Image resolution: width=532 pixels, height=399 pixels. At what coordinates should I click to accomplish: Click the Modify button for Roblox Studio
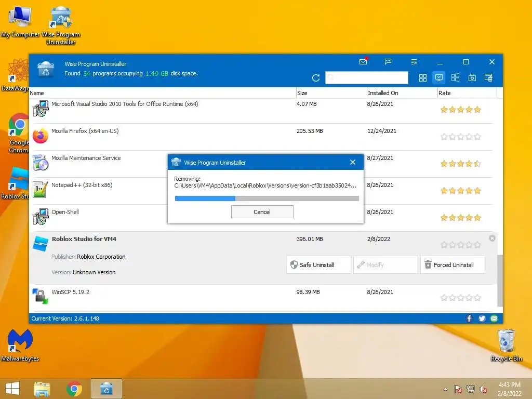(385, 264)
